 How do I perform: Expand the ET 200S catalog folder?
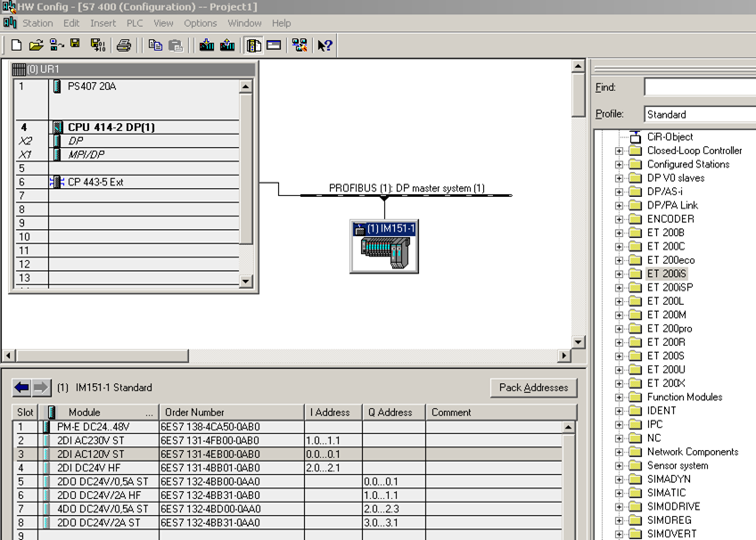pos(619,356)
